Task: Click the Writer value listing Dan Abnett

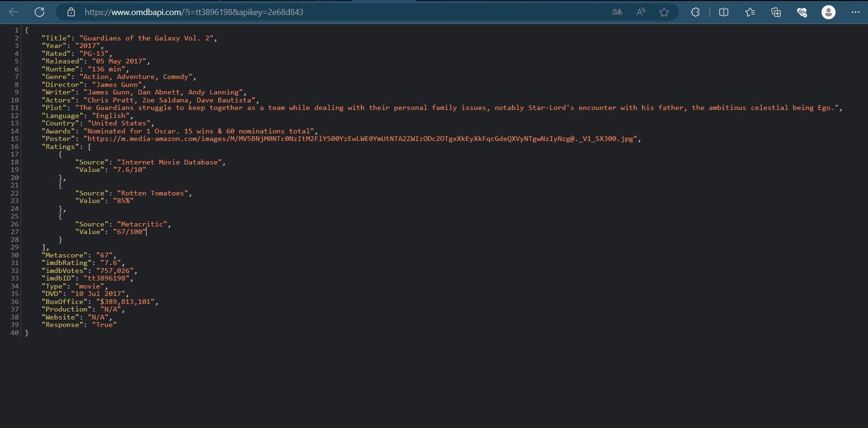Action: coord(163,92)
